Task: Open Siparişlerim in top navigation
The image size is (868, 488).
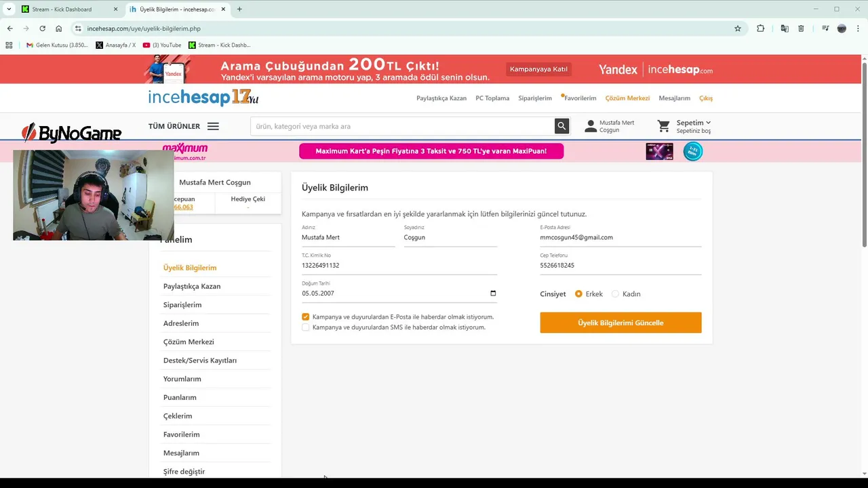Action: click(x=535, y=98)
